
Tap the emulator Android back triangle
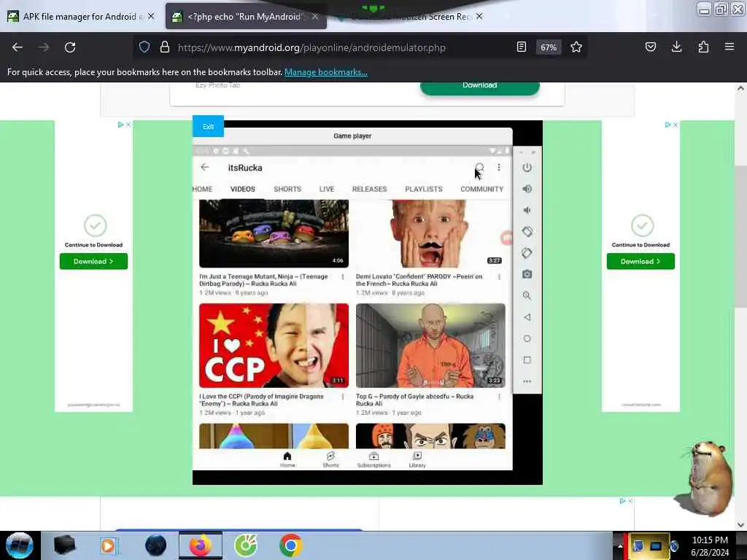click(527, 317)
